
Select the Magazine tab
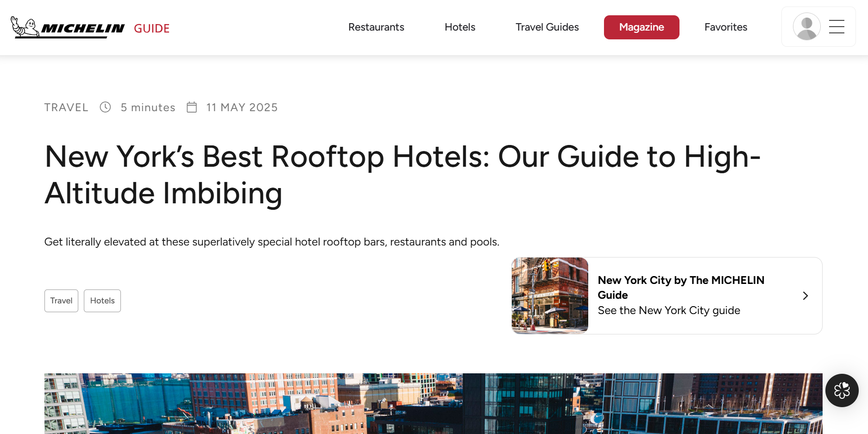pyautogui.click(x=642, y=27)
